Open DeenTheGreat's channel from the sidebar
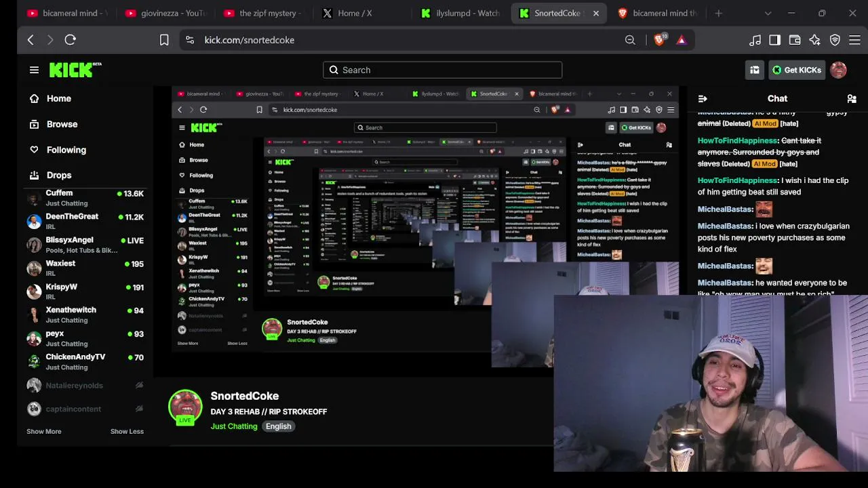The height and width of the screenshot is (488, 868). click(x=85, y=221)
